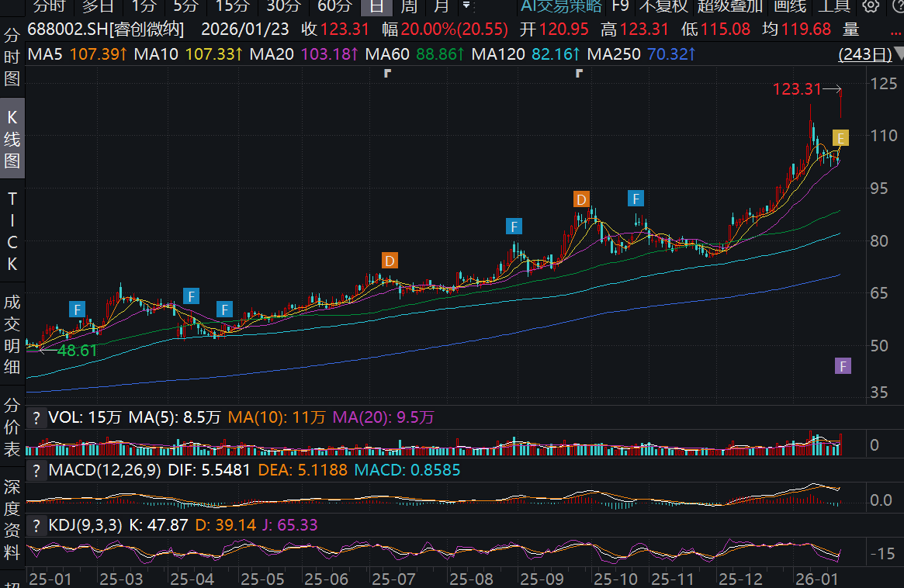Toggle 不复权 price adjustment mode
Screen dimensions: 904x588
coord(663,6)
